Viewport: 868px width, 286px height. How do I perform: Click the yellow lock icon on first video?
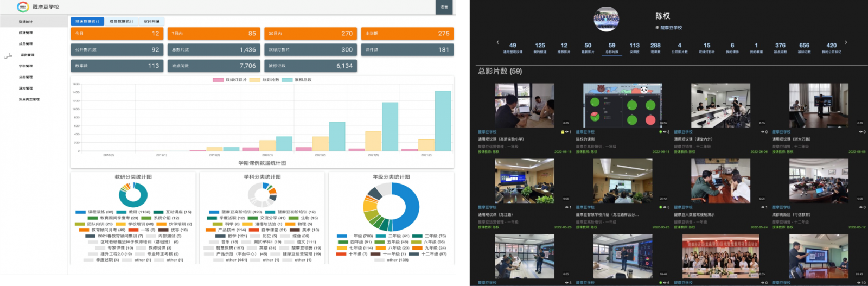tap(563, 132)
